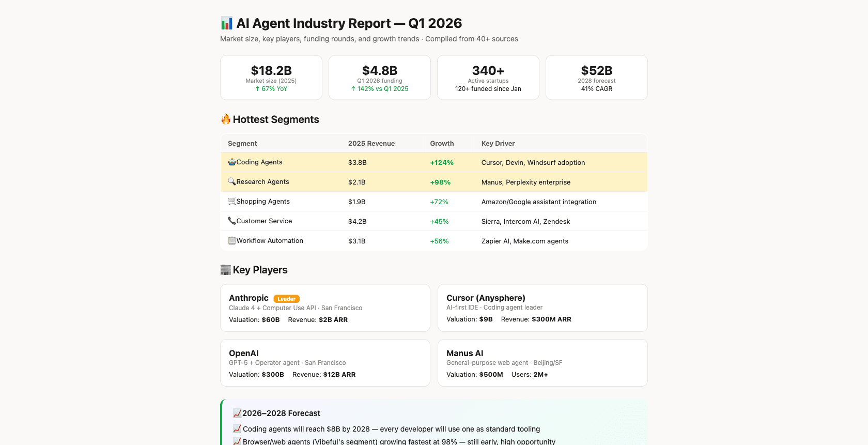Click Manus AI's Valuation $500M value

491,375
